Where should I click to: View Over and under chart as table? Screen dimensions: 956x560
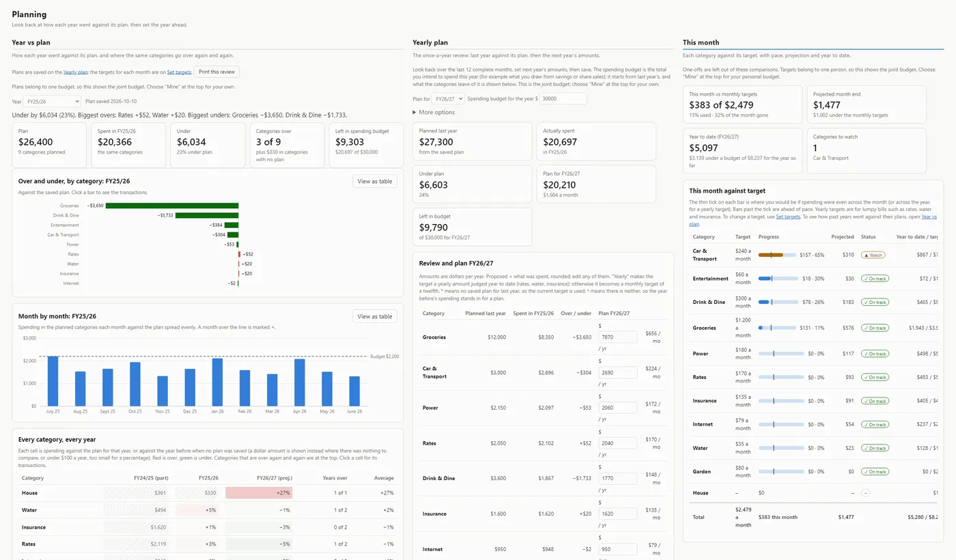click(375, 181)
